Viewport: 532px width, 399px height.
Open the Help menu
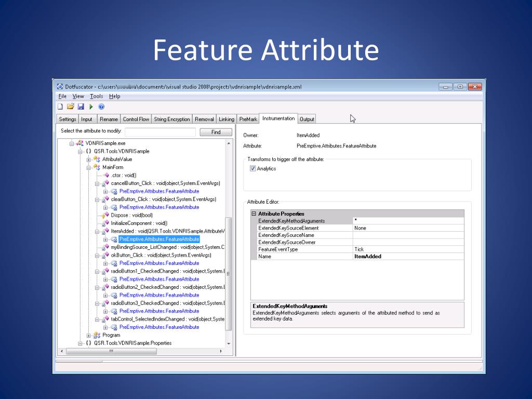115,96
